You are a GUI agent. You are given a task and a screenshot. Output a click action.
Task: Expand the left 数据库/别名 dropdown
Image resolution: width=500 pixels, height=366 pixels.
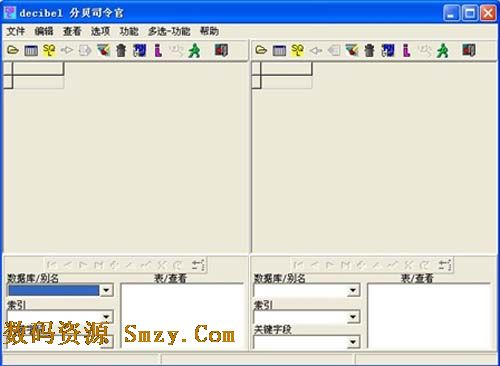[x=106, y=290]
